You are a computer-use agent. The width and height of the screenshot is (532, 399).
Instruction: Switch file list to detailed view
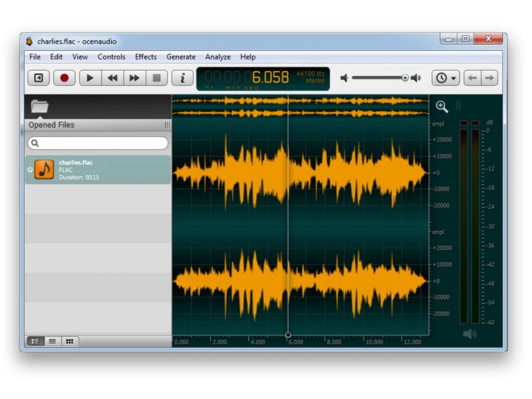click(35, 341)
